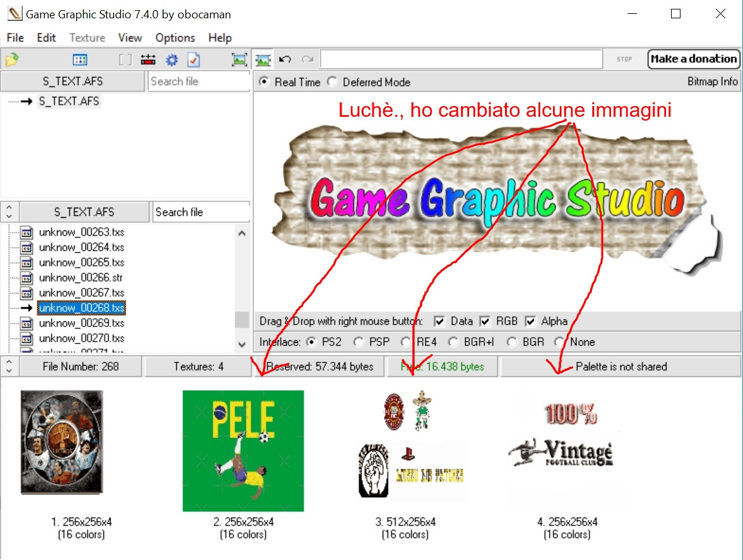This screenshot has width=743, height=560.
Task: Click the document with checkmark icon
Action: click(193, 60)
